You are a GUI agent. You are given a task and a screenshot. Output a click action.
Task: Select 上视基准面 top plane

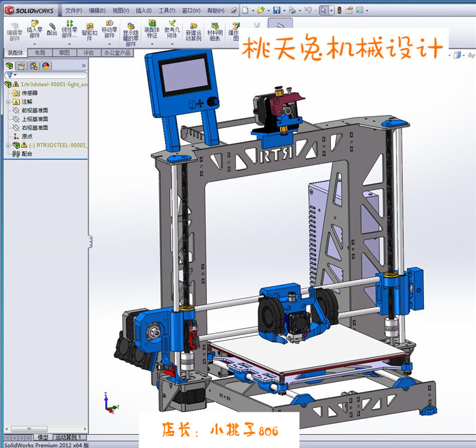[x=35, y=119]
